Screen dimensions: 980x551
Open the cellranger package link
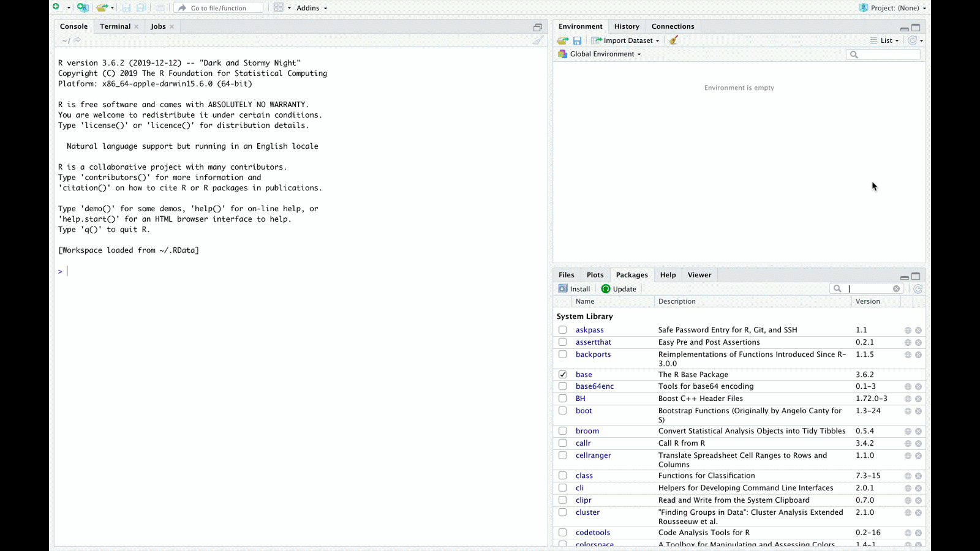click(593, 455)
